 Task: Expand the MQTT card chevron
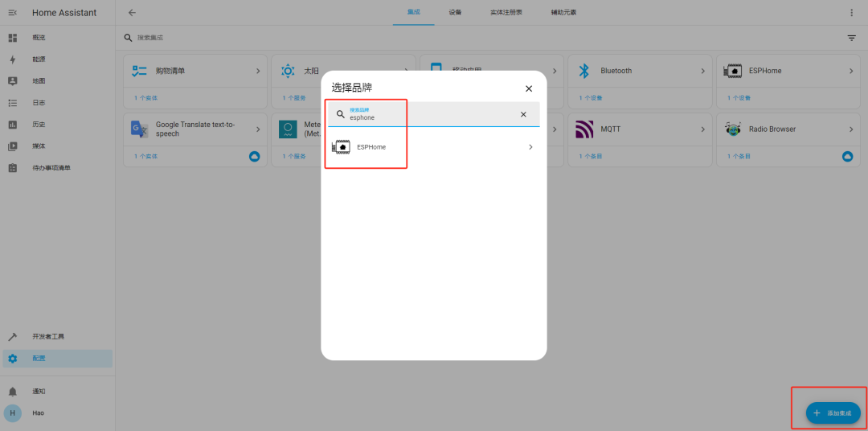pyautogui.click(x=703, y=129)
